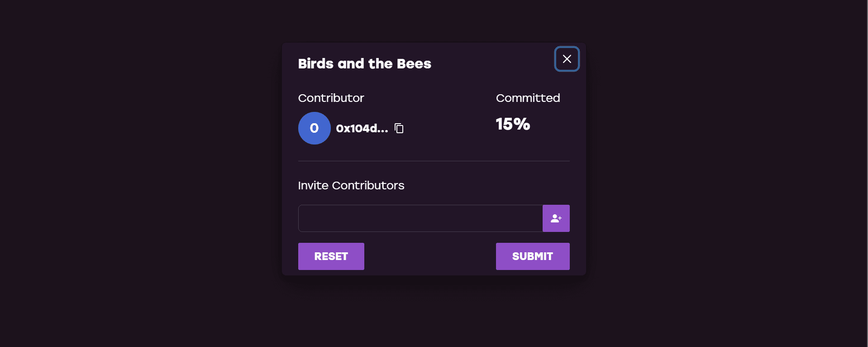Focus the Invite Contributors input field
The image size is (868, 347).
[x=420, y=218]
